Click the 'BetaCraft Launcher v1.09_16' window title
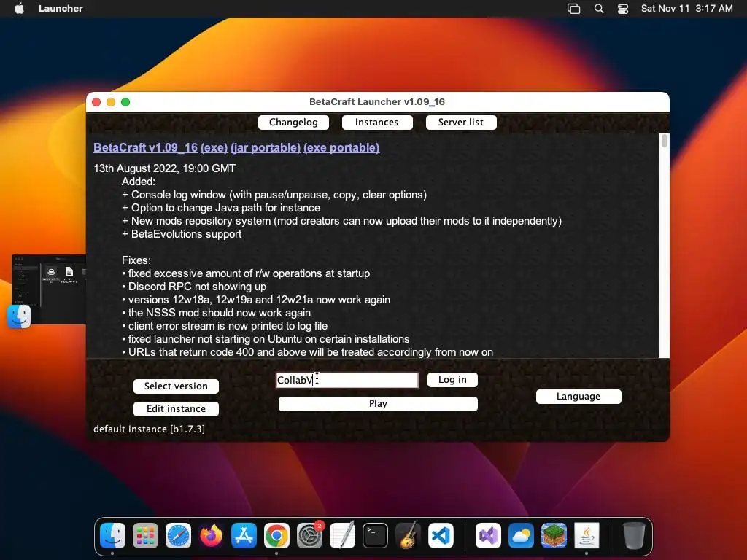Viewport: 747px width, 560px height. (377, 102)
